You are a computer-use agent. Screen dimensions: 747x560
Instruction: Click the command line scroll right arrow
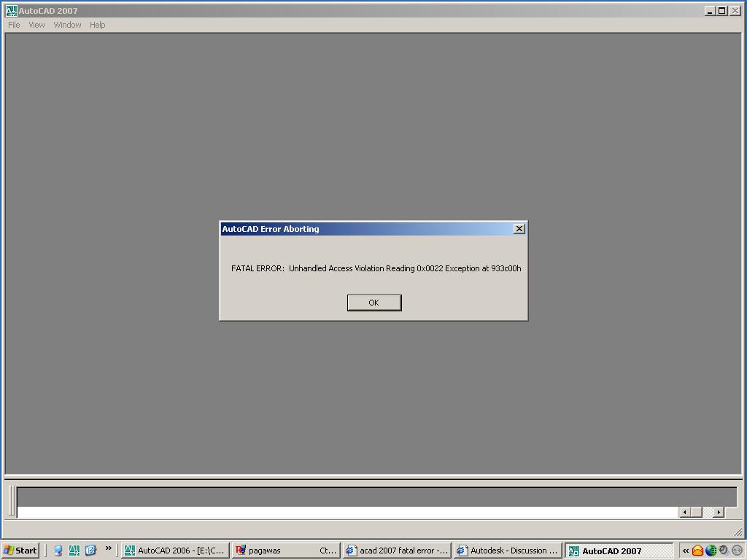(x=719, y=513)
